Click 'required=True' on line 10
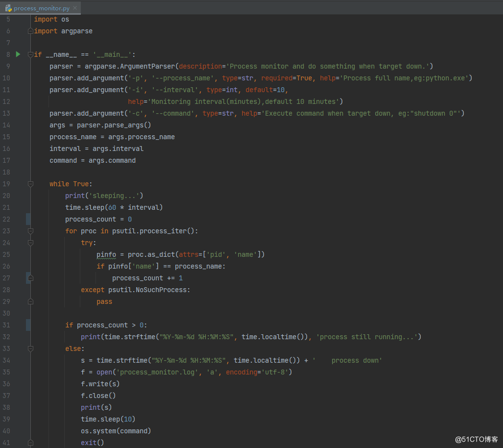This screenshot has height=448, width=503. coord(287,78)
